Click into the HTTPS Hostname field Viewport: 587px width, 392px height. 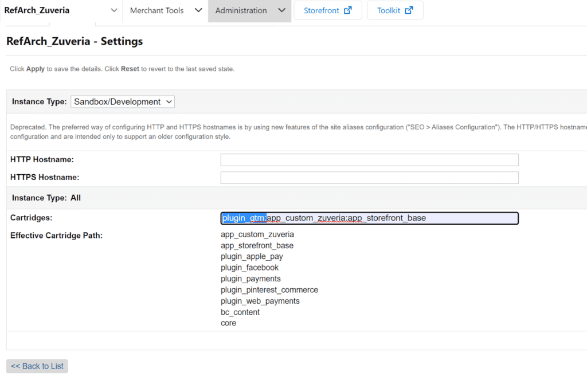click(369, 178)
